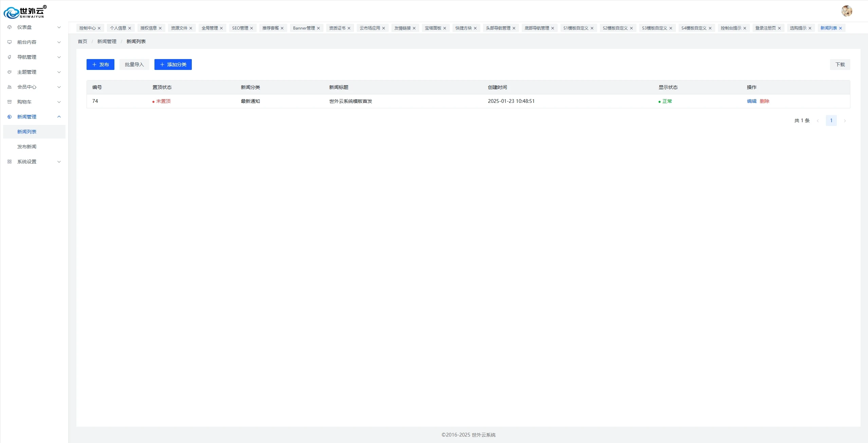Image resolution: width=868 pixels, height=443 pixels.
Task: Open 发布新闻 in the sidebar
Action: [x=27, y=147]
